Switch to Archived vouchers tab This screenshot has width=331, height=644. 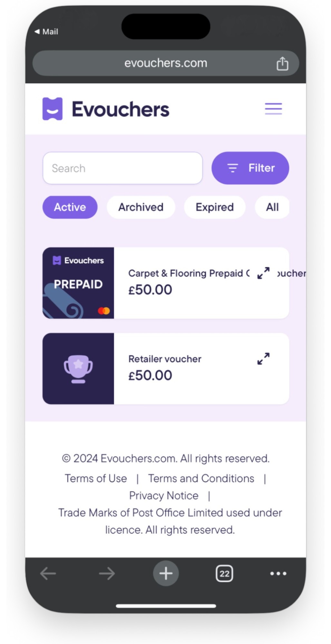point(141,207)
